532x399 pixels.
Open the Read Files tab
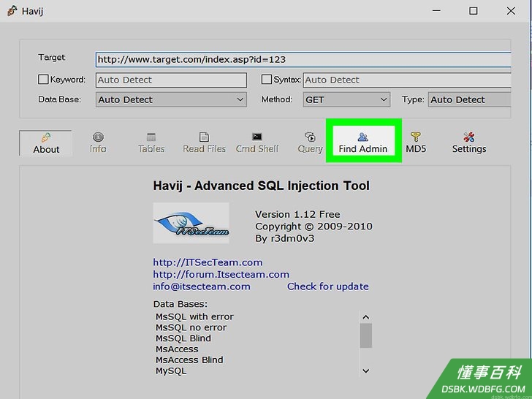pos(205,143)
